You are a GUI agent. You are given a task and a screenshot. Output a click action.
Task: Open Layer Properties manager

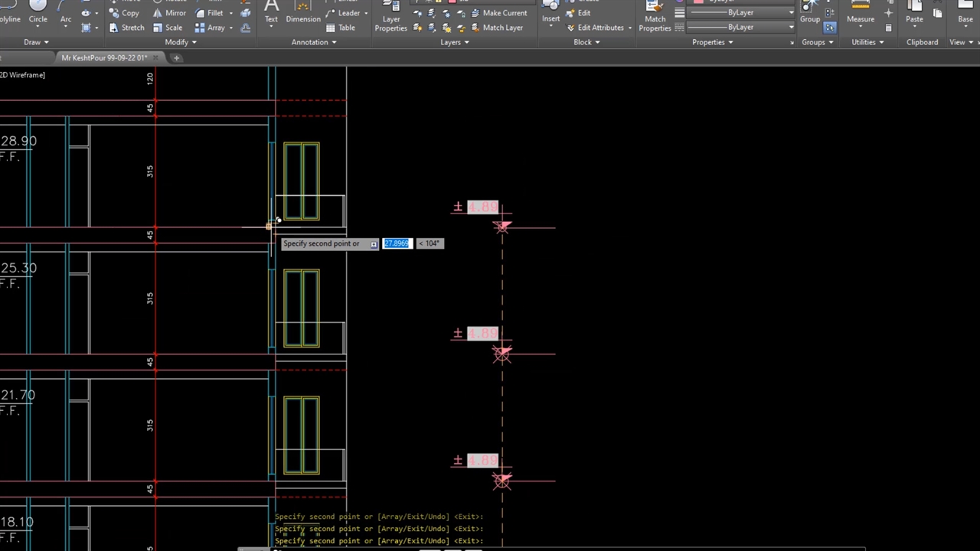390,20
